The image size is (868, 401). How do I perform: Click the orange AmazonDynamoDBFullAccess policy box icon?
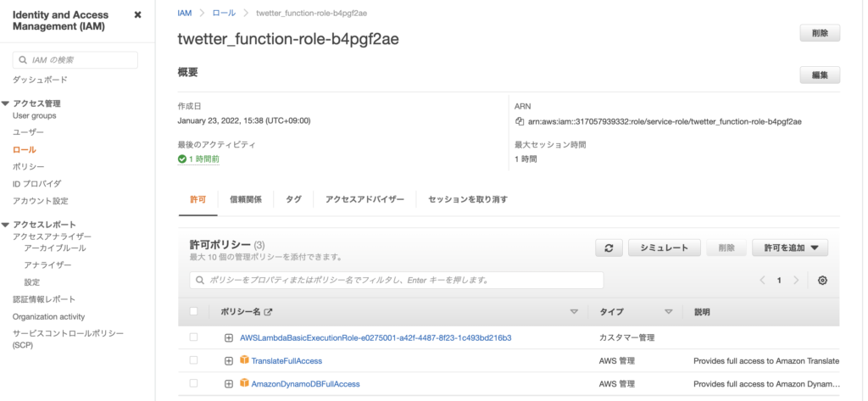point(245,383)
